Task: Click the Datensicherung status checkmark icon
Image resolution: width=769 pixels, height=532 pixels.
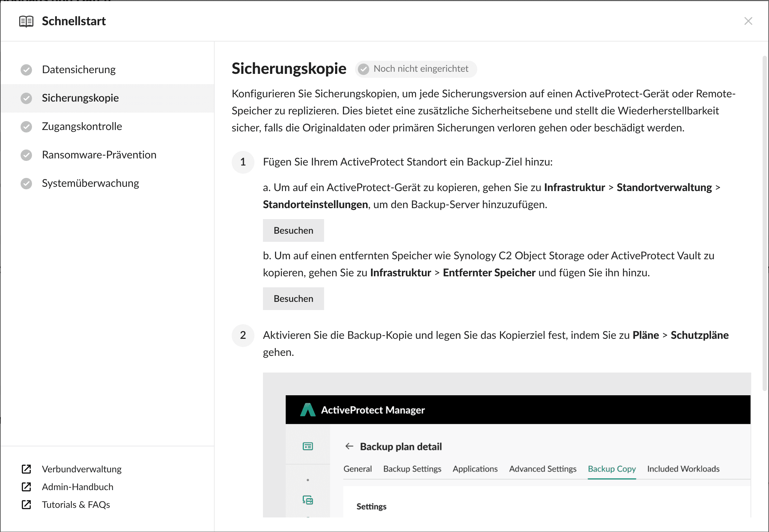Action: pyautogui.click(x=26, y=70)
